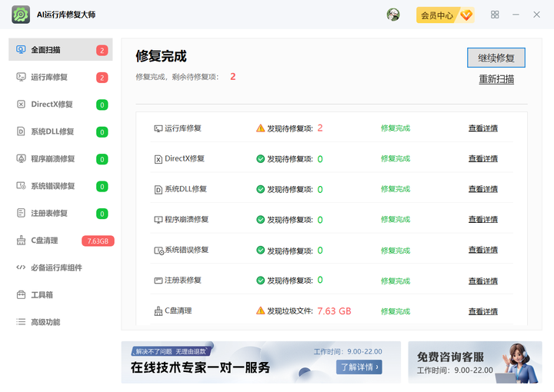Click the warning triangle in 运行库修复 row
This screenshot has width=554, height=392.
(260, 128)
